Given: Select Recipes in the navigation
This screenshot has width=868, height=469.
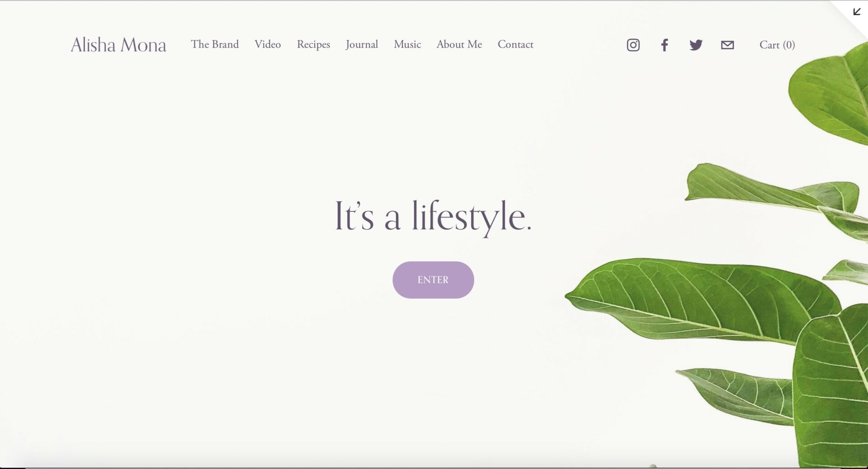Looking at the screenshot, I should pyautogui.click(x=313, y=44).
